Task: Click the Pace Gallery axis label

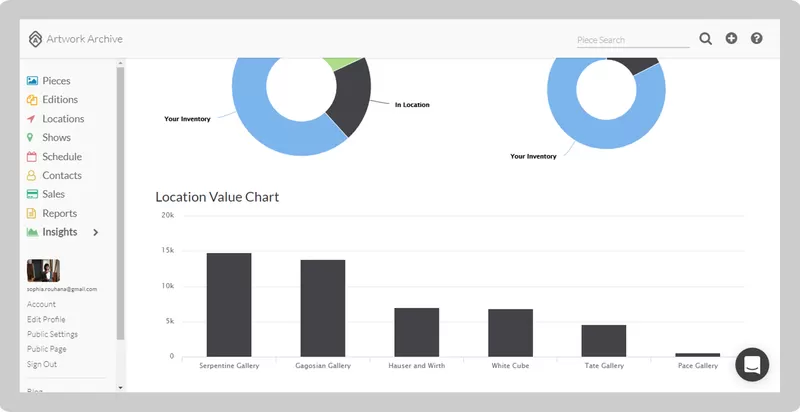Action: 698,366
